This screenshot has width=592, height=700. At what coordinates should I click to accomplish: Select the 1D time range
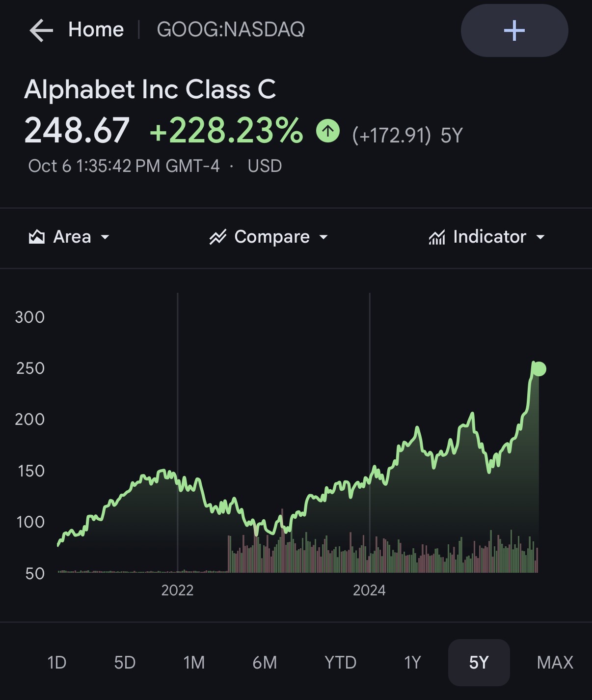coord(57,662)
